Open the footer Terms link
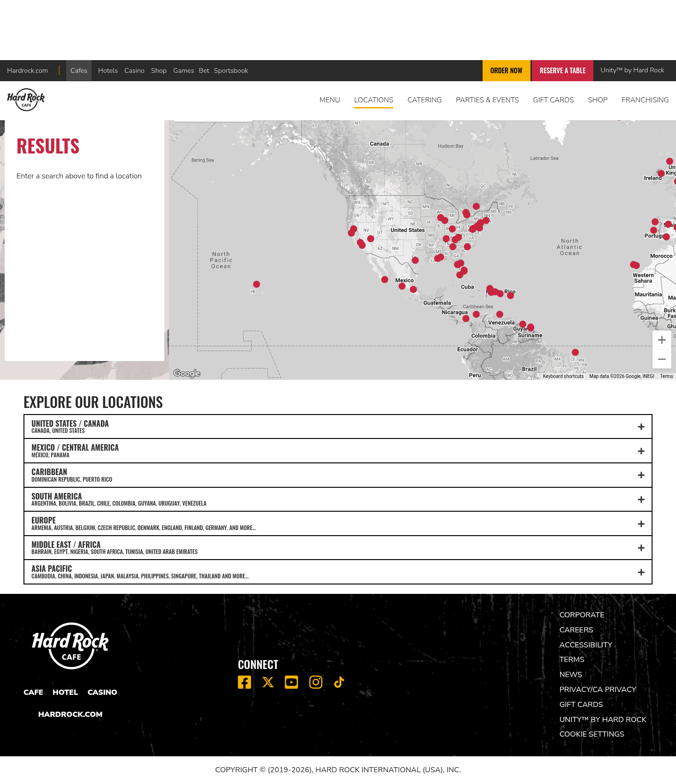 (572, 660)
